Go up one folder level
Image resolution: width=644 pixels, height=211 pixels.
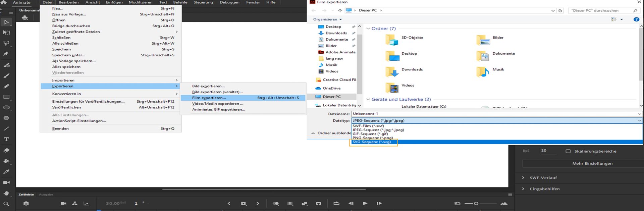coord(340,11)
